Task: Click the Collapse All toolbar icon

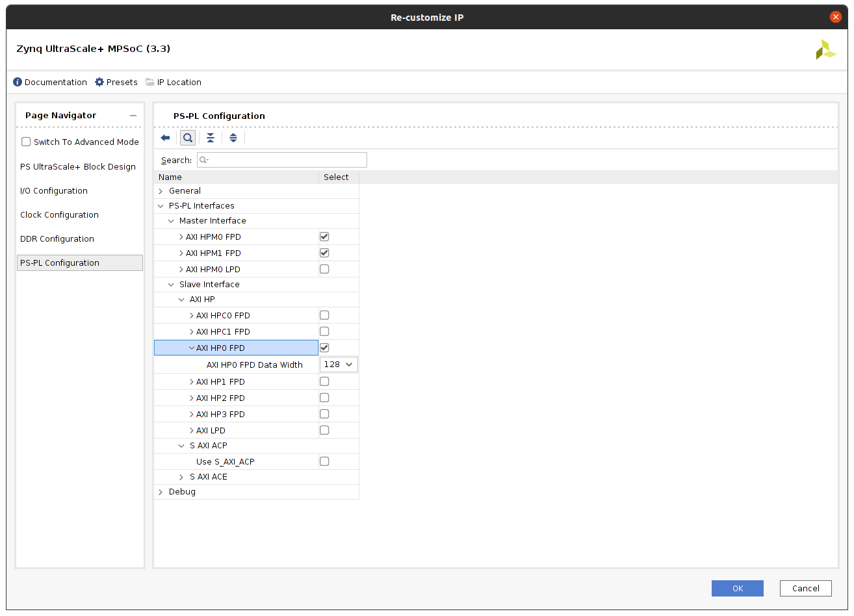Action: click(x=211, y=138)
